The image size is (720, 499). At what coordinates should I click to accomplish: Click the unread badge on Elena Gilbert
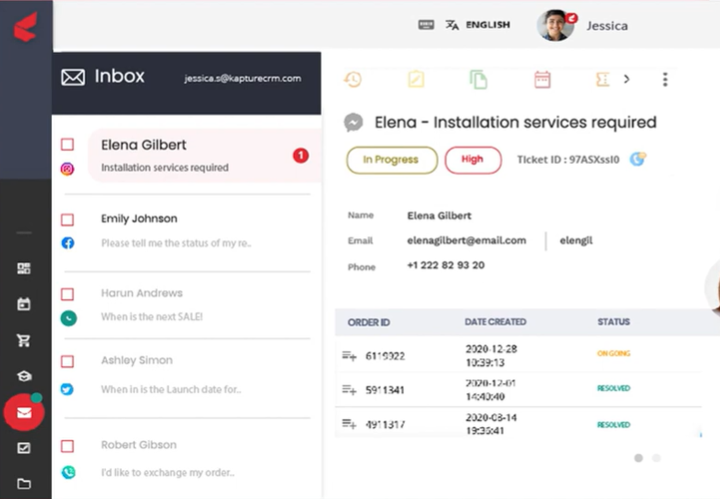point(301,156)
